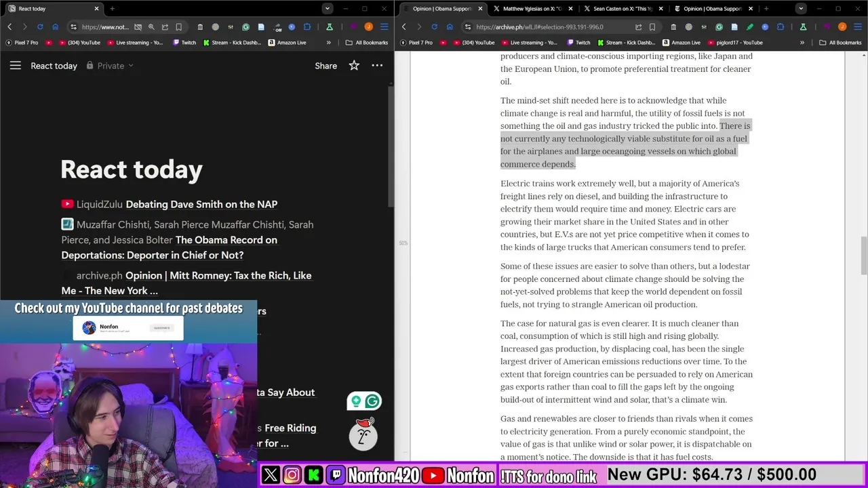Viewport: 868px width, 488px height.
Task: Click the archive.ph address bar URL
Action: 540,27
